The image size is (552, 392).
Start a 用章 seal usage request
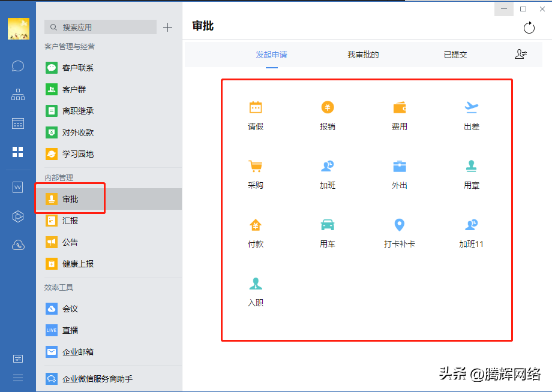coord(472,174)
